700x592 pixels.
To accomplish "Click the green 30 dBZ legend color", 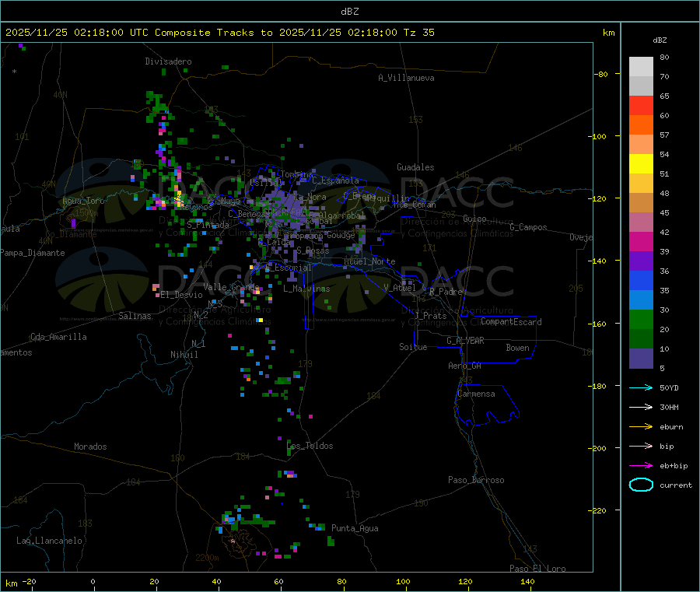I will pos(641,319).
